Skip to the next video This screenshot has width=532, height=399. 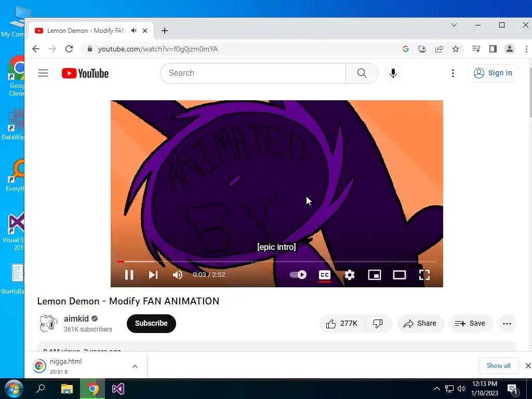(x=153, y=274)
